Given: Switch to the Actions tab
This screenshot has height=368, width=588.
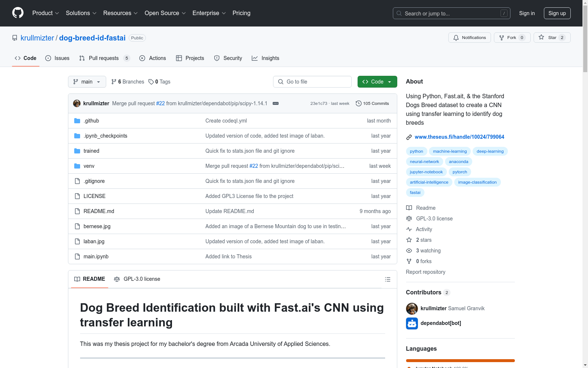Looking at the screenshot, I should tap(153, 58).
